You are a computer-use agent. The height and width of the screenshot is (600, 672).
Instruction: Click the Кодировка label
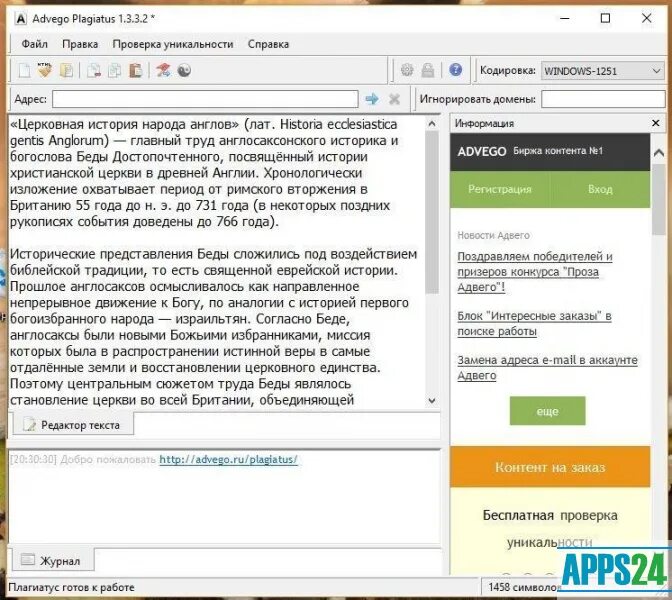click(508, 70)
